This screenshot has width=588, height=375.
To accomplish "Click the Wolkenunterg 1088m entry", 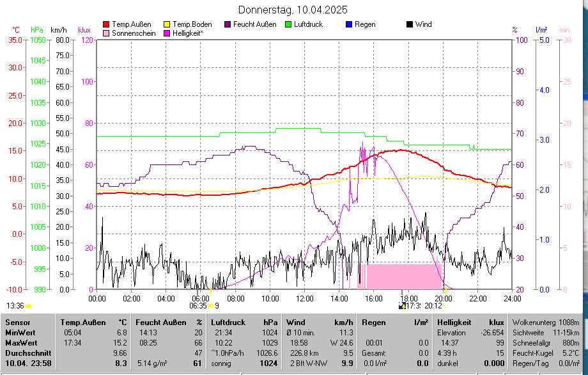I will click(x=546, y=323).
